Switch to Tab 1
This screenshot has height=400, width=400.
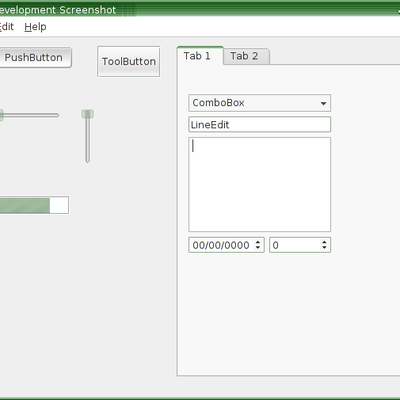200,56
